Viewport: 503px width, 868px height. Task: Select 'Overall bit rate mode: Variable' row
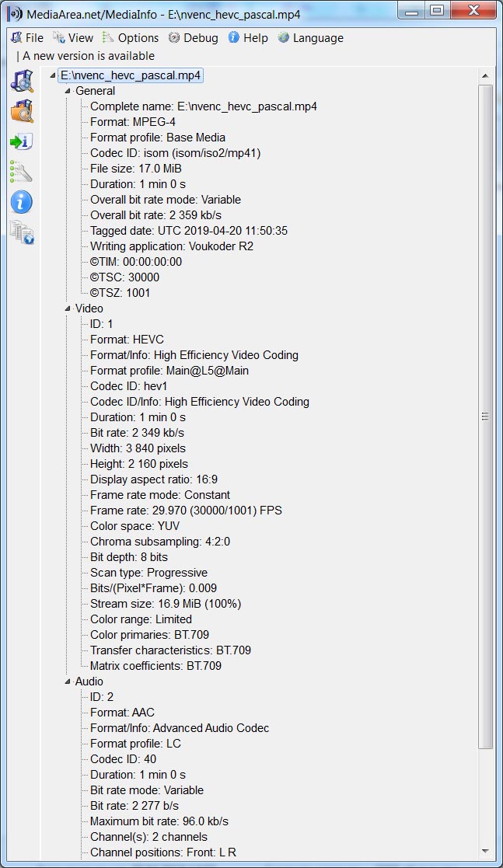pyautogui.click(x=166, y=199)
